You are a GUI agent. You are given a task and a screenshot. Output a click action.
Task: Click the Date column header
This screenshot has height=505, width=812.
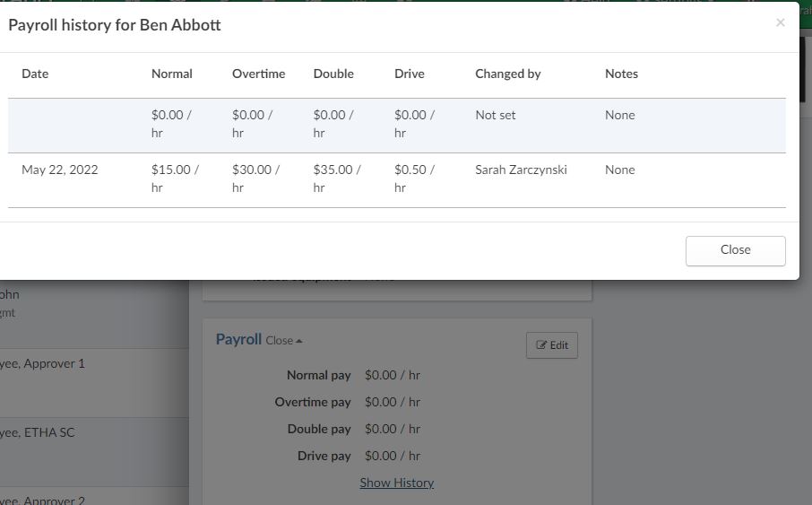tap(35, 74)
